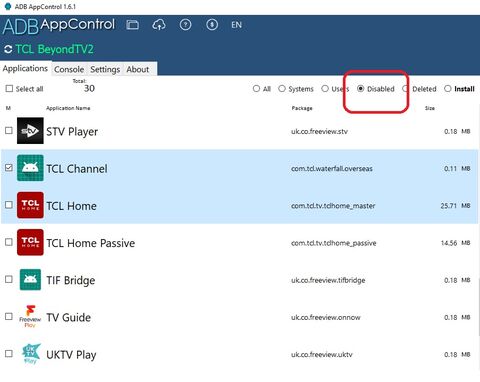The height and width of the screenshot is (382, 480).
Task: Switch to the Console tab
Action: pos(69,69)
